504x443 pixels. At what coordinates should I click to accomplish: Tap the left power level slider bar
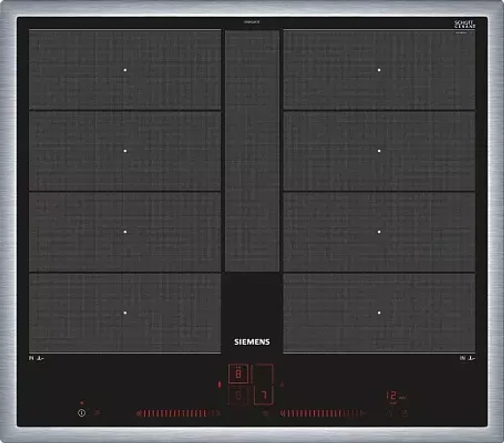coord(178,413)
